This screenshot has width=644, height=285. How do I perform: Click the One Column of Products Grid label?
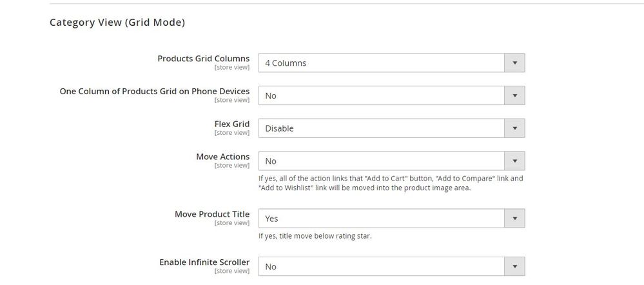pos(155,91)
